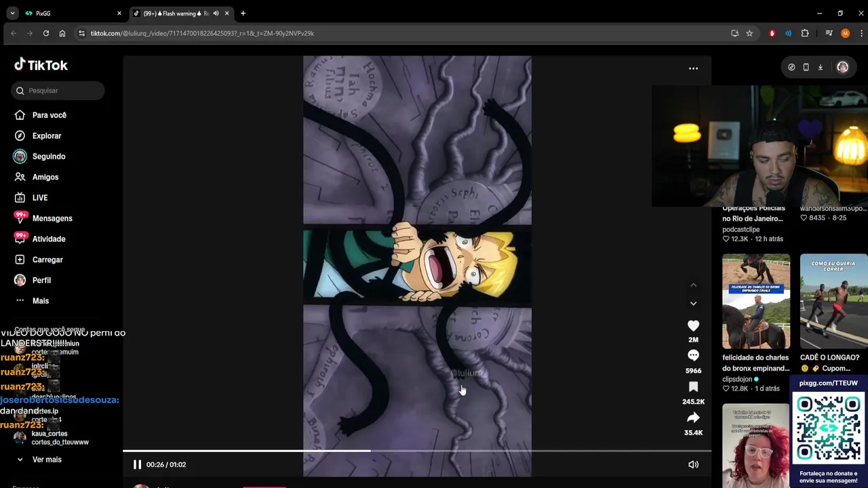Close the PixGG tab
The image size is (868, 488).
tap(119, 14)
